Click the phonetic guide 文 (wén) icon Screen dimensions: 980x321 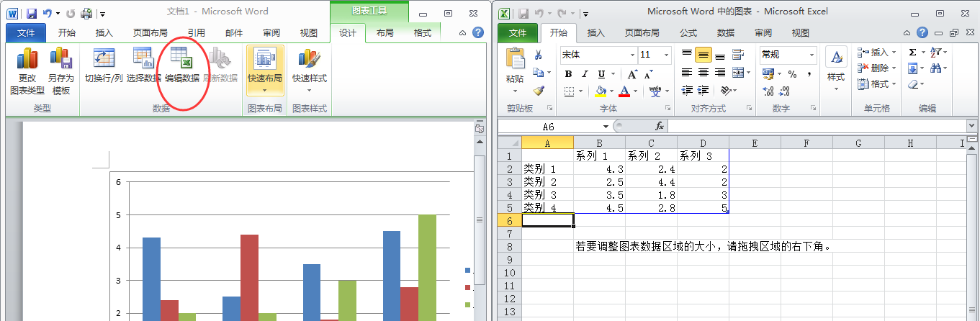654,91
